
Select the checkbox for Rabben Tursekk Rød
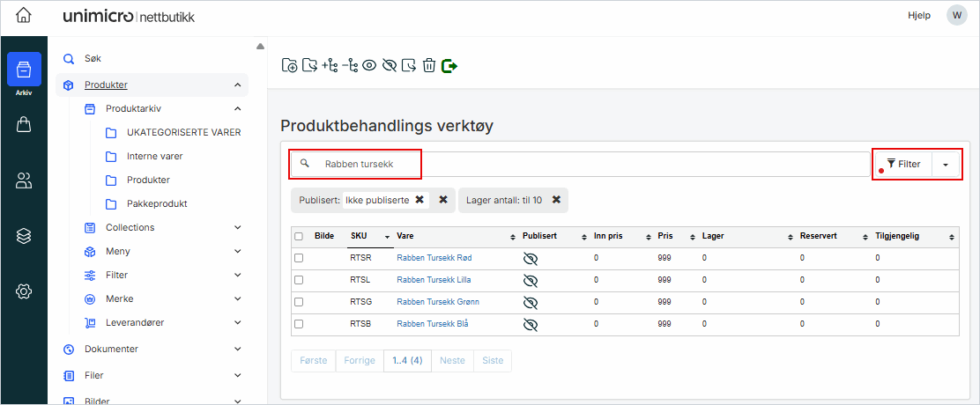[299, 258]
